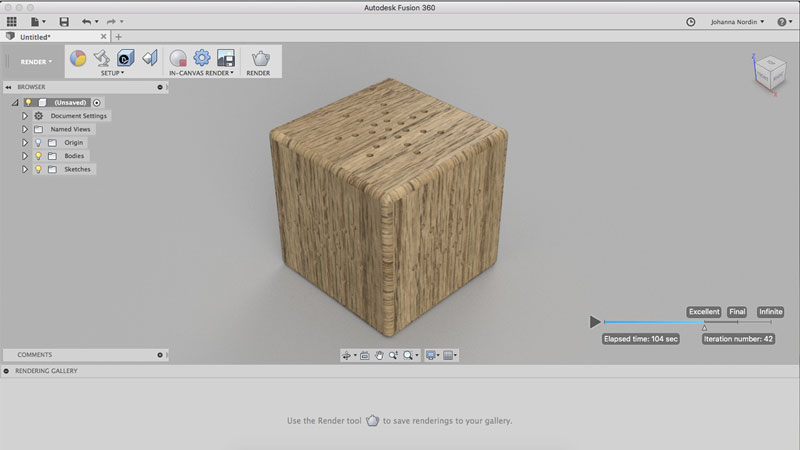Expand the Document Settings node
This screenshot has height=450, width=800.
pyautogui.click(x=24, y=116)
